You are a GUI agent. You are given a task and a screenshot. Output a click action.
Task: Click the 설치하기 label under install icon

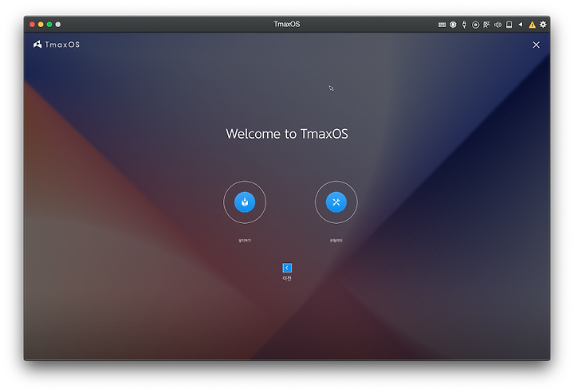[245, 241]
